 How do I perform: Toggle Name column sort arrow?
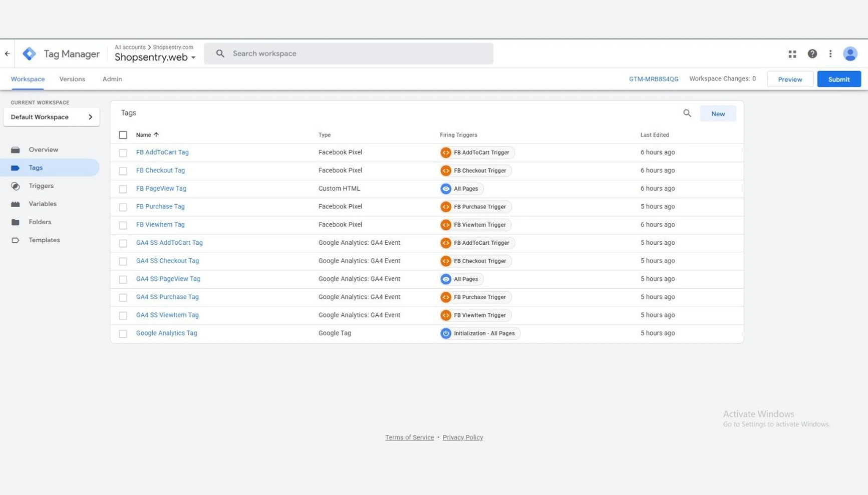tap(156, 135)
